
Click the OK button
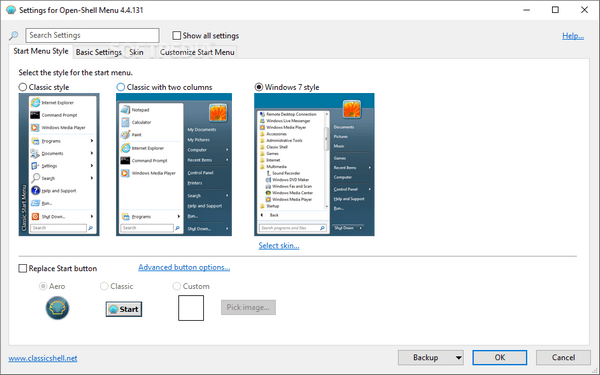click(500, 357)
